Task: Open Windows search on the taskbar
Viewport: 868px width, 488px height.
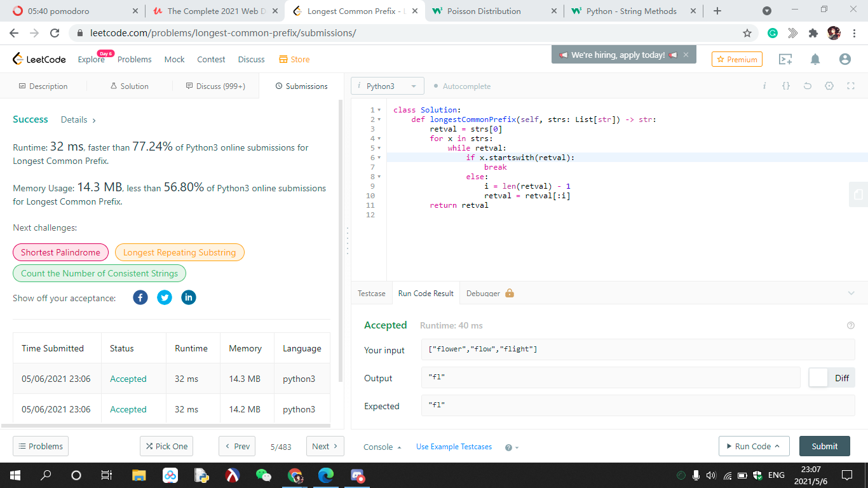Action: (46, 475)
